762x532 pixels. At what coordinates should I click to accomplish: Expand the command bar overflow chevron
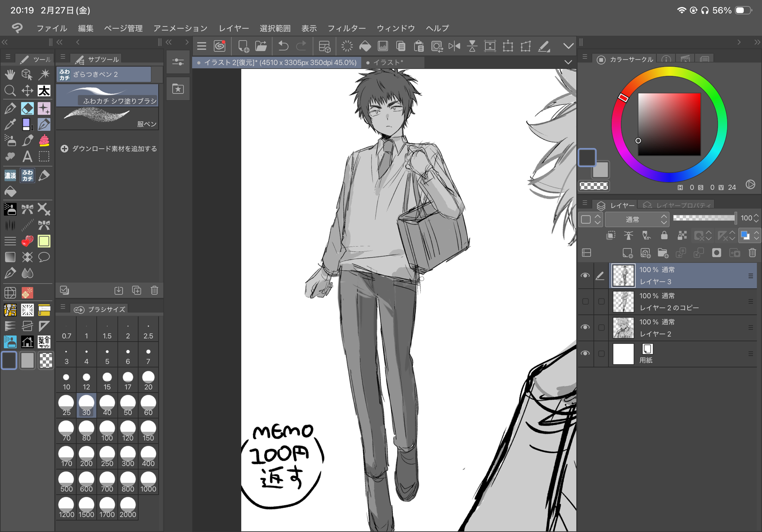pos(568,46)
